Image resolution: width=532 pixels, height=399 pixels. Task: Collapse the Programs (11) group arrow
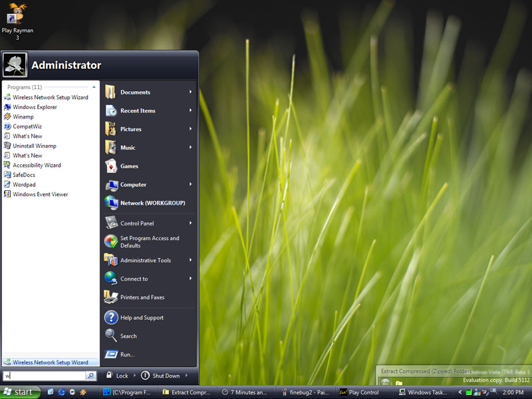94,87
